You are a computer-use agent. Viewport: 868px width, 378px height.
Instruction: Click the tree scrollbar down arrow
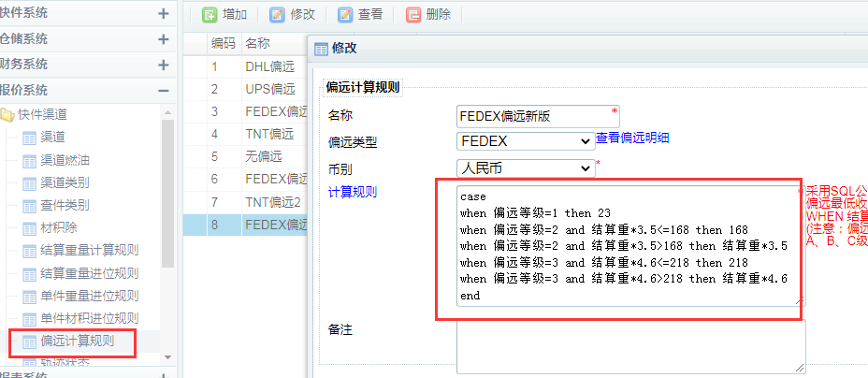[x=168, y=357]
